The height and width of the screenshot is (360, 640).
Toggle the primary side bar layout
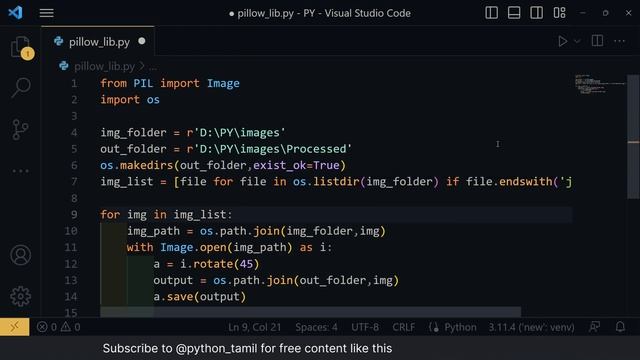491,13
